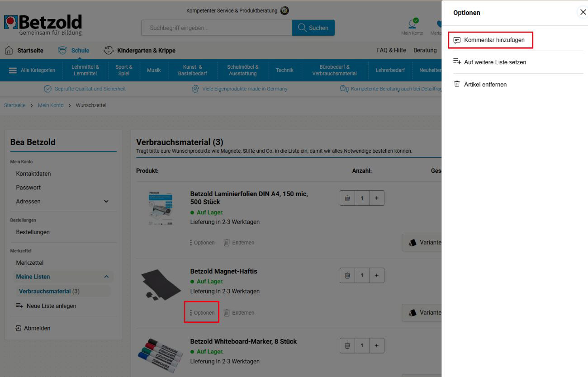Open Optionen for Magnet-Haftis
This screenshot has height=377, width=588.
coord(202,313)
